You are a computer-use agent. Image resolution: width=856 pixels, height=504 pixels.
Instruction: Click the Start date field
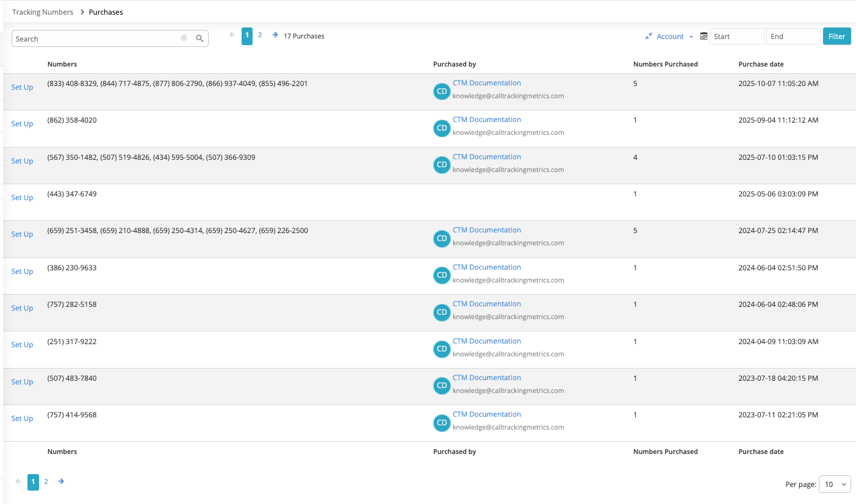pyautogui.click(x=737, y=37)
